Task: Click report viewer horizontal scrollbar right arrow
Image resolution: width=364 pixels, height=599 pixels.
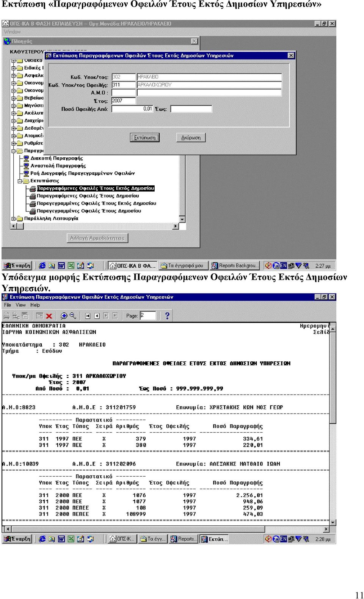Action: [x=327, y=529]
